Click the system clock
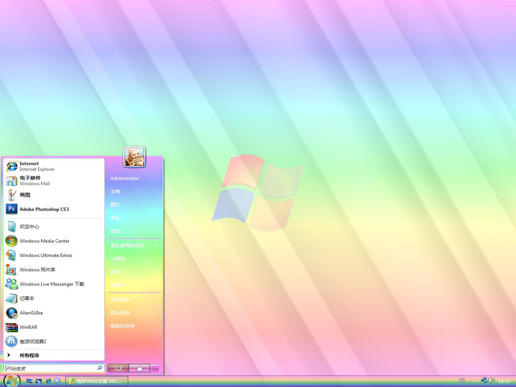Screen dimensions: 516x387 click(x=504, y=381)
